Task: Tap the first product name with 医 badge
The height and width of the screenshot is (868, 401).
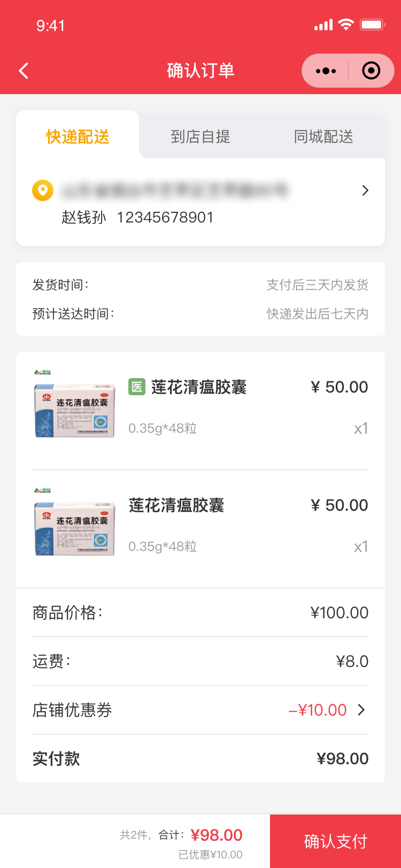Action: 199,387
